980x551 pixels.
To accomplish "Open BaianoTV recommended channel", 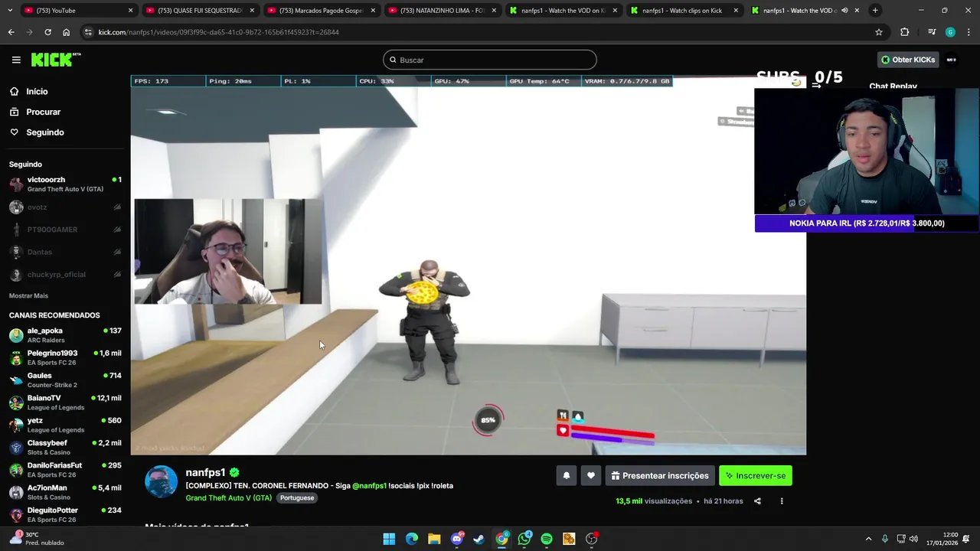I will pyautogui.click(x=65, y=403).
